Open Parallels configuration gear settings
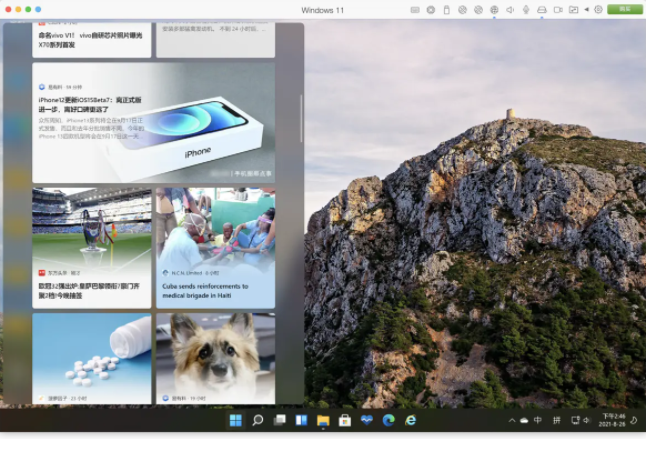This screenshot has height=451, width=646. tap(598, 10)
